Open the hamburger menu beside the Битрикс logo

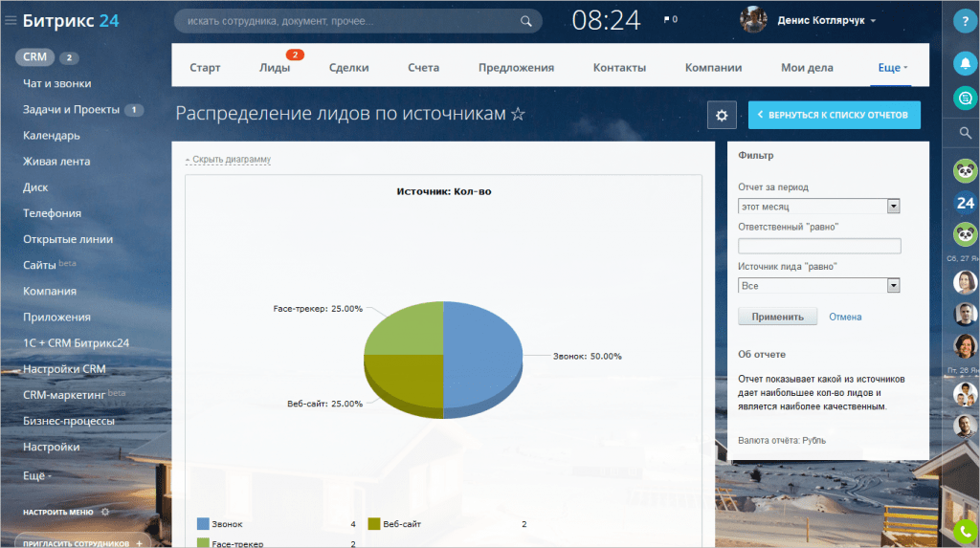tap(10, 21)
